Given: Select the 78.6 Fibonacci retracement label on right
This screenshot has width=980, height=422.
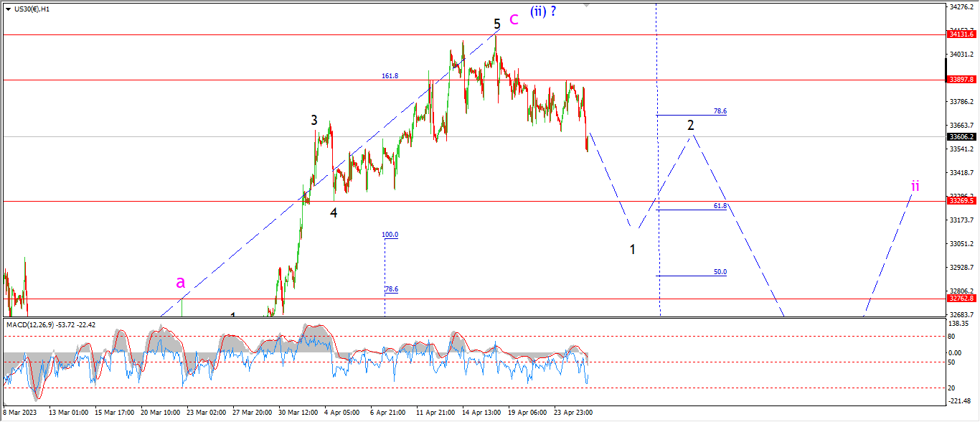Looking at the screenshot, I should pos(720,111).
